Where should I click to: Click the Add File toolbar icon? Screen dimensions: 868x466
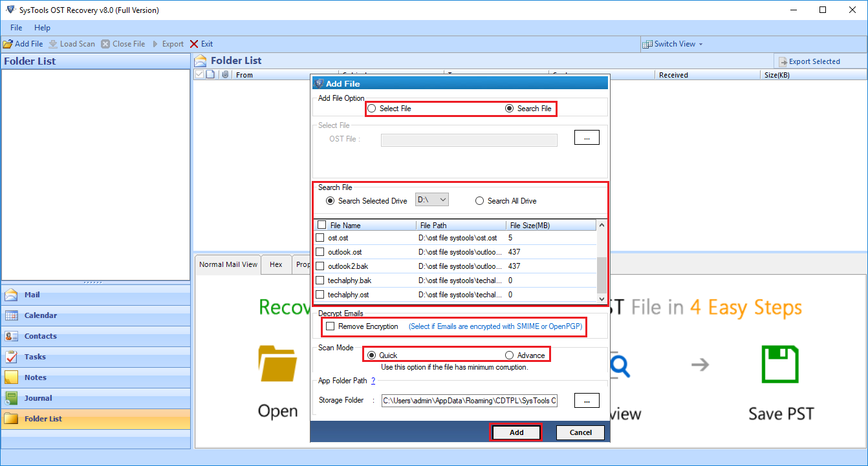pyautogui.click(x=8, y=44)
